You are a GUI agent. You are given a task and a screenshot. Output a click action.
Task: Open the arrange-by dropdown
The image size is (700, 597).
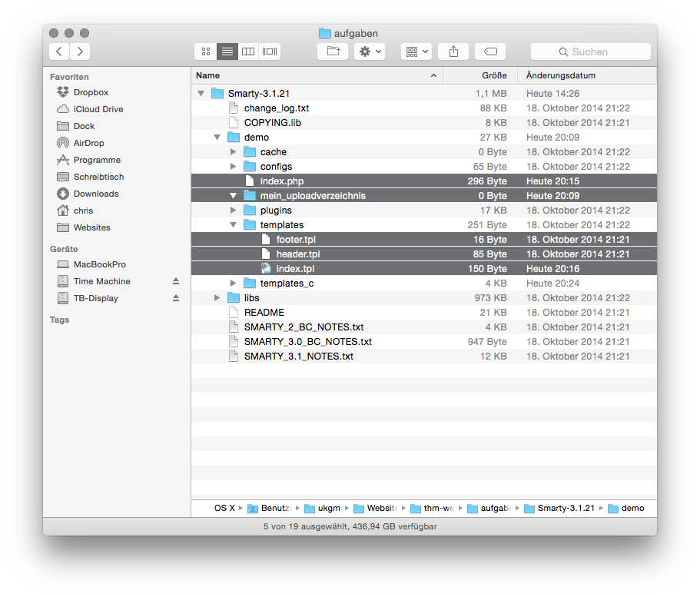coord(416,51)
